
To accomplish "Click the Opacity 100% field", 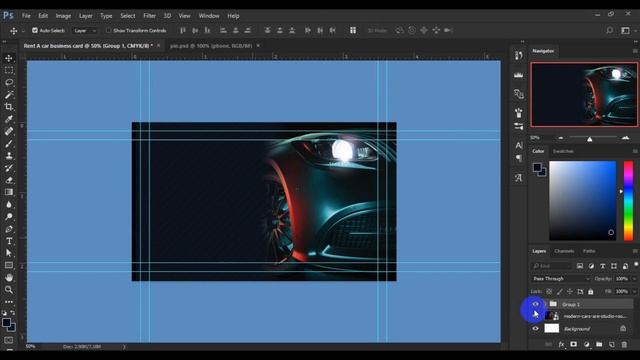I will (x=622, y=279).
